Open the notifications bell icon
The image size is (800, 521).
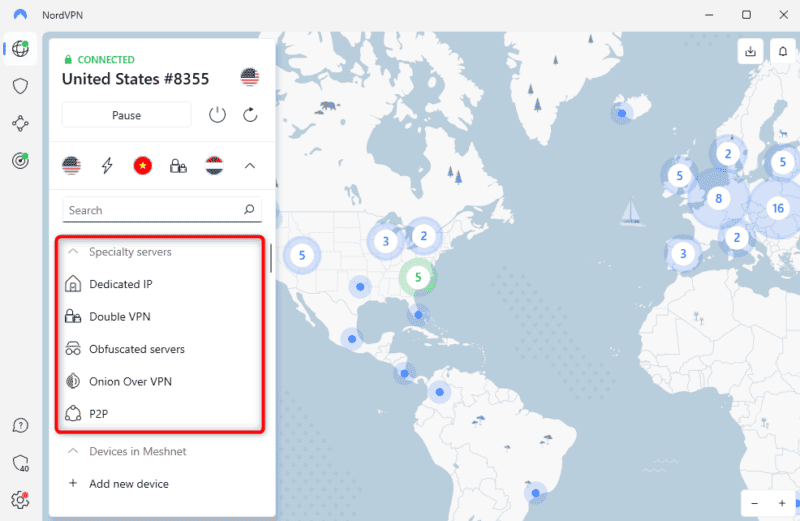tap(783, 51)
